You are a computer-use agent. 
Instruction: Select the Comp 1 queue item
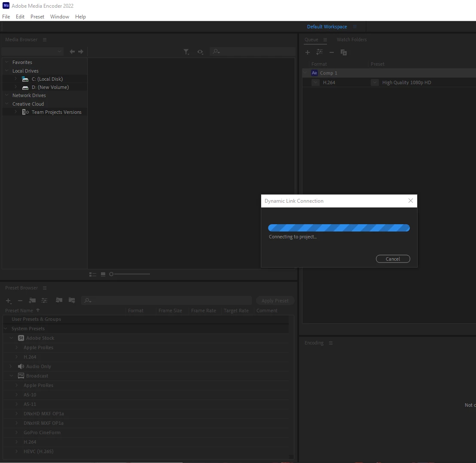click(x=389, y=73)
